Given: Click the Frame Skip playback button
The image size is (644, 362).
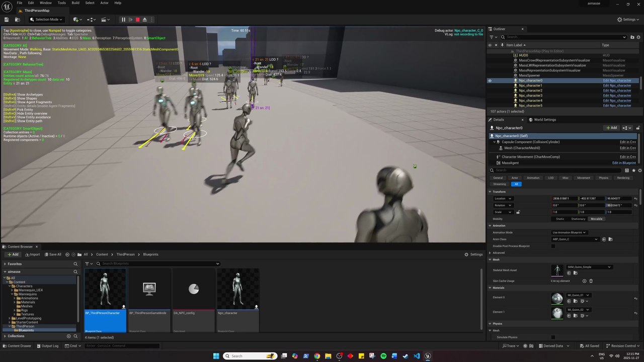Looking at the screenshot, I should pyautogui.click(x=130, y=20).
